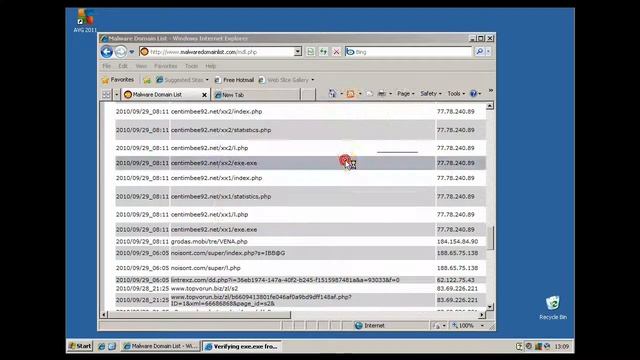Click the Add to Favorites Bar icon
640x360 pixels.
[x=147, y=80]
